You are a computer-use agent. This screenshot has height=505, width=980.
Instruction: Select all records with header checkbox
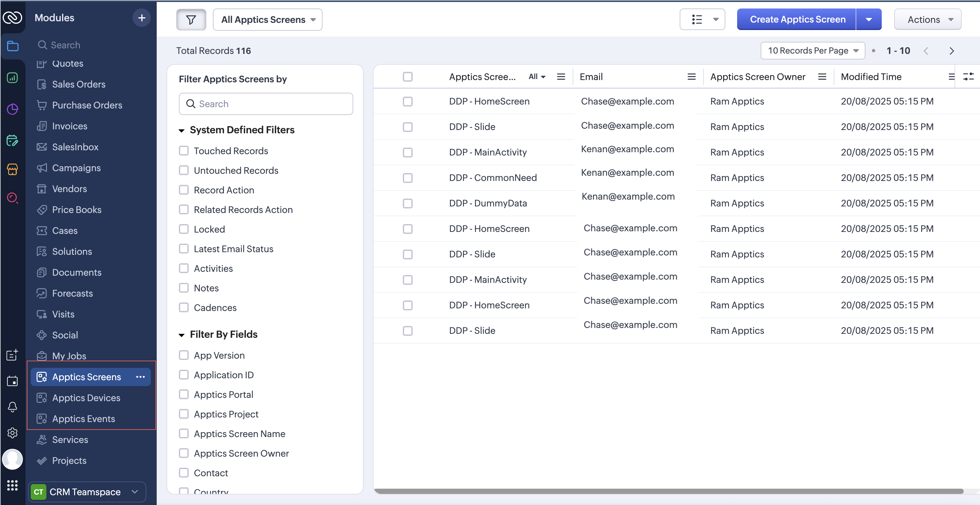[407, 77]
